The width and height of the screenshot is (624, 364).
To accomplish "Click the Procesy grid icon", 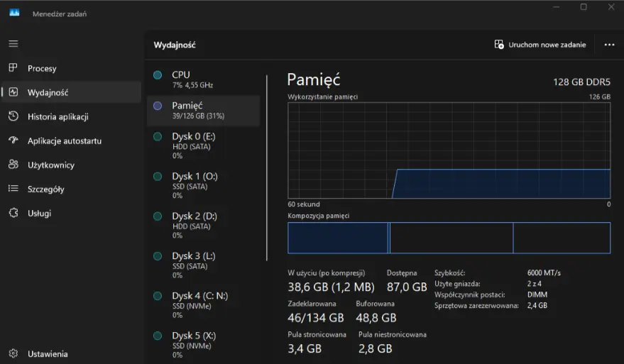I will click(x=13, y=68).
